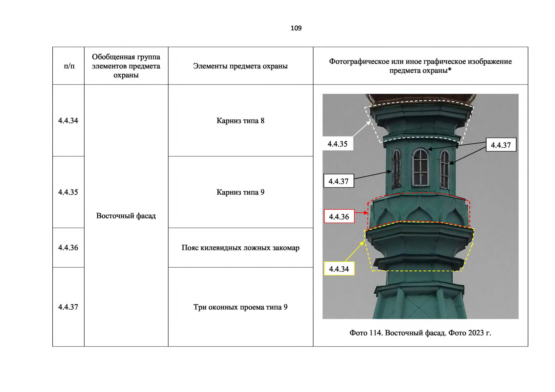This screenshot has height=392, width=555.
Task: Click table row number cell 4.4.37
Action: coord(68,307)
